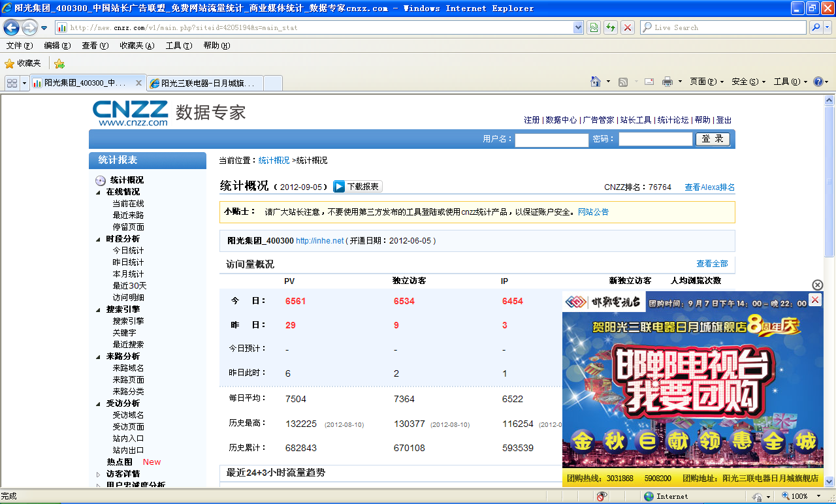Click the 登 录 button
836x504 pixels.
tap(713, 139)
